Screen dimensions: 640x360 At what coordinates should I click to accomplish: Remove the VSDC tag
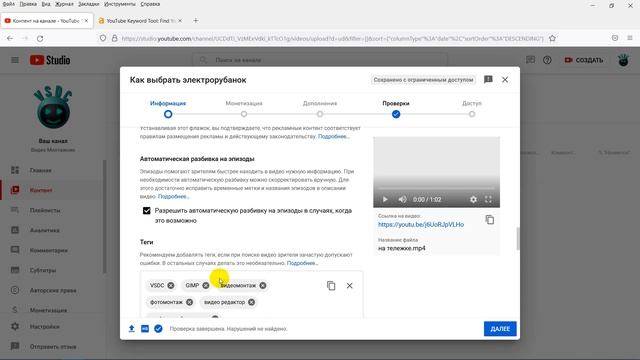pyautogui.click(x=171, y=285)
